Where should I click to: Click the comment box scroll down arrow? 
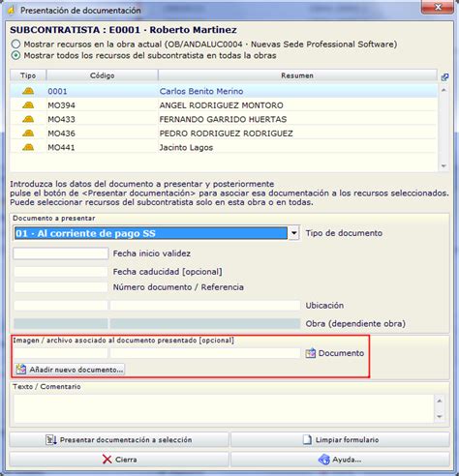tap(440, 416)
